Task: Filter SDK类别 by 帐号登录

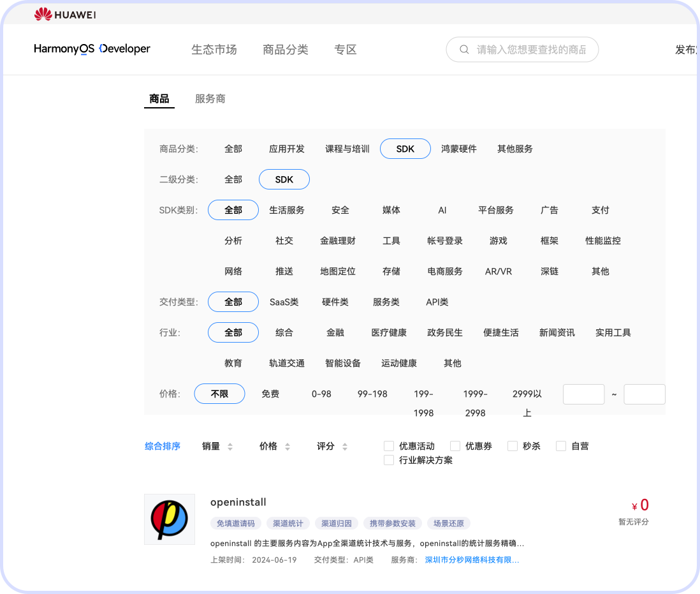Action: click(x=445, y=241)
